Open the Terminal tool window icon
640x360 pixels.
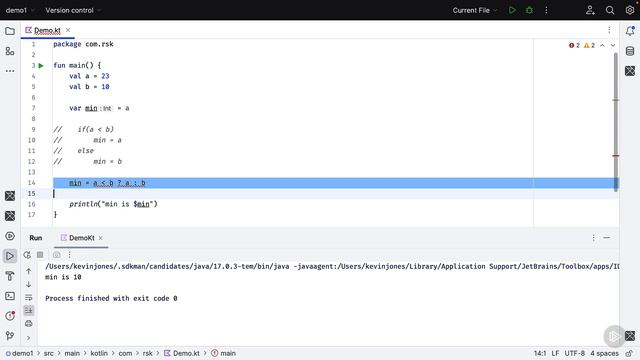pos(10,296)
